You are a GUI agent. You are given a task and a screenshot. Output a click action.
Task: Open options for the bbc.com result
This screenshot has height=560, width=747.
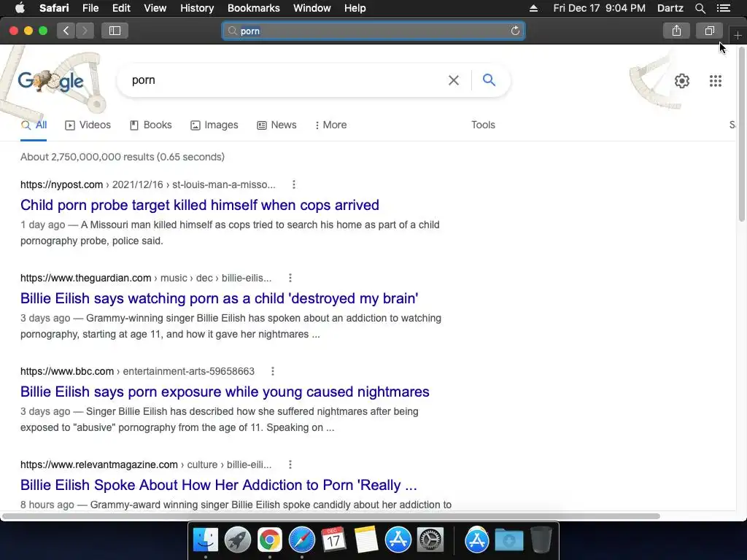273,371
